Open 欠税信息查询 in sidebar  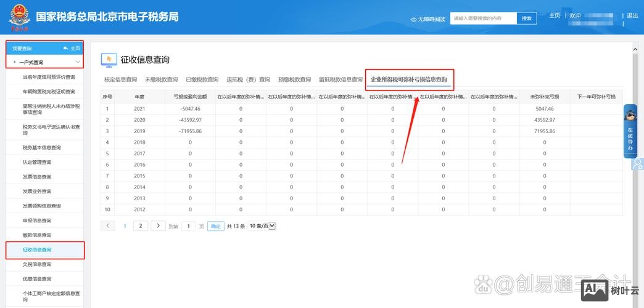click(x=37, y=264)
